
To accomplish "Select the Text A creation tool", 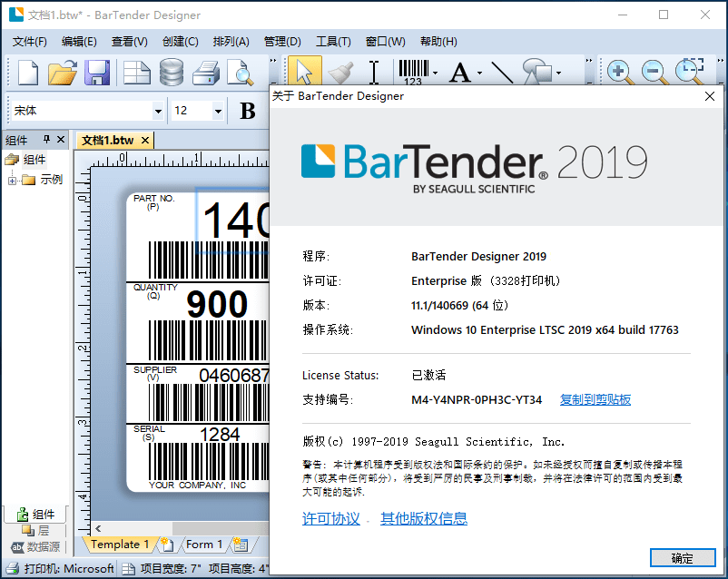I will (x=460, y=73).
